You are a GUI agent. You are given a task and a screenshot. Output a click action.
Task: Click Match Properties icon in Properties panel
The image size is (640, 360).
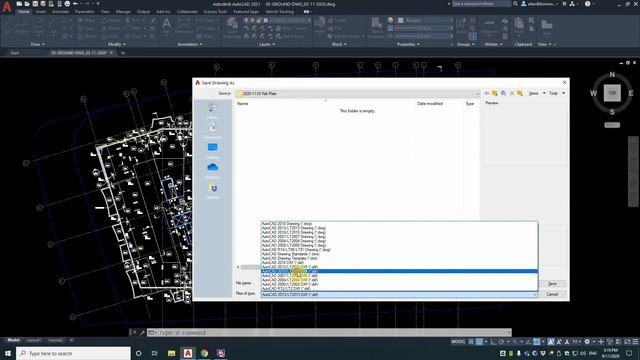[376, 27]
